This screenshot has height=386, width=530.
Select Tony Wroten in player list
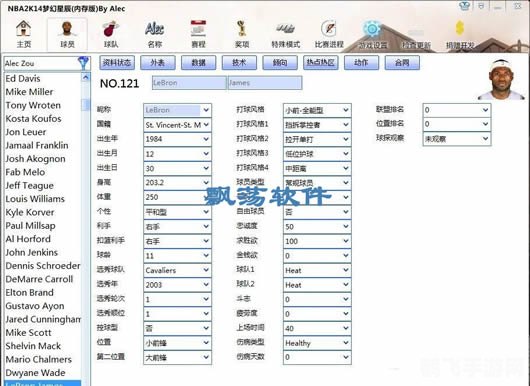[x=33, y=105]
